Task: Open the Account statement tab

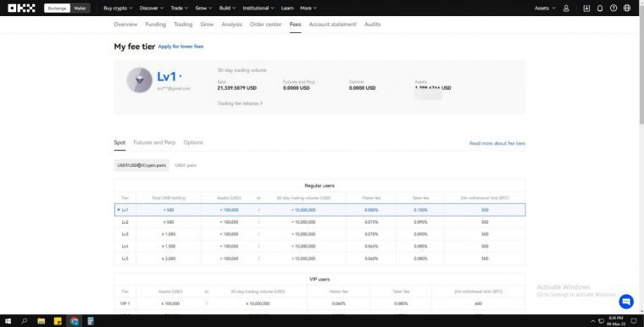Action: pyautogui.click(x=333, y=25)
